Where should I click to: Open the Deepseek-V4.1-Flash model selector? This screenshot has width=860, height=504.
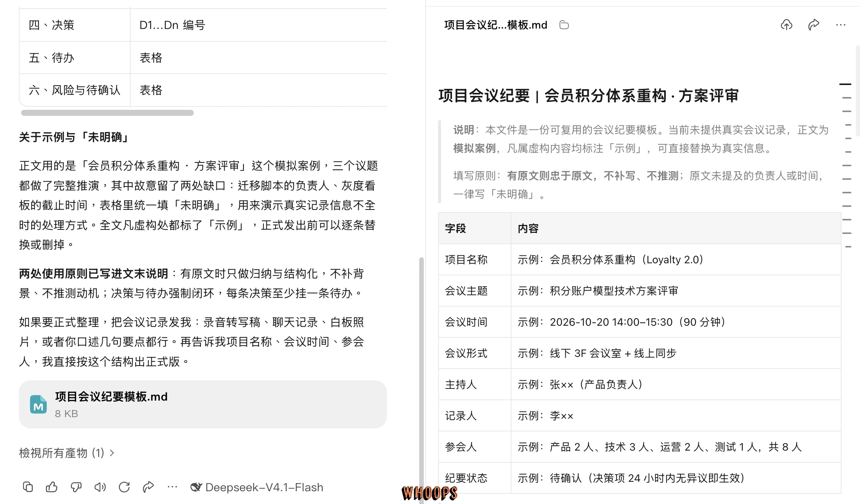coord(257,487)
